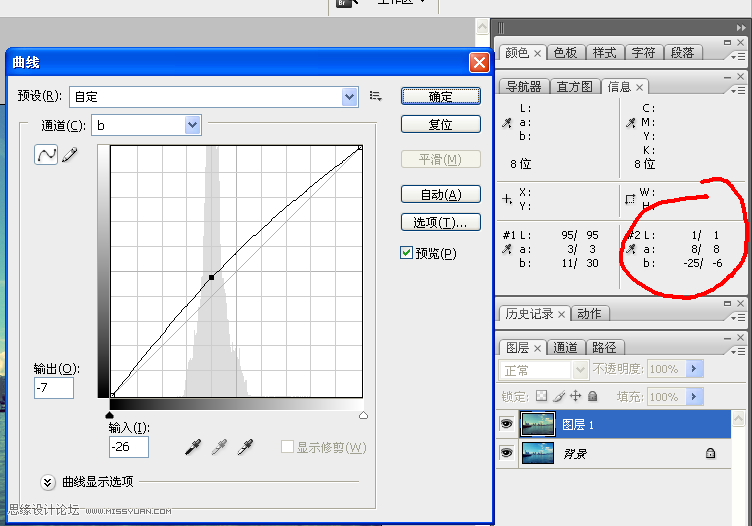Select the Background layer thumbnail
752x526 pixels.
tap(538, 453)
